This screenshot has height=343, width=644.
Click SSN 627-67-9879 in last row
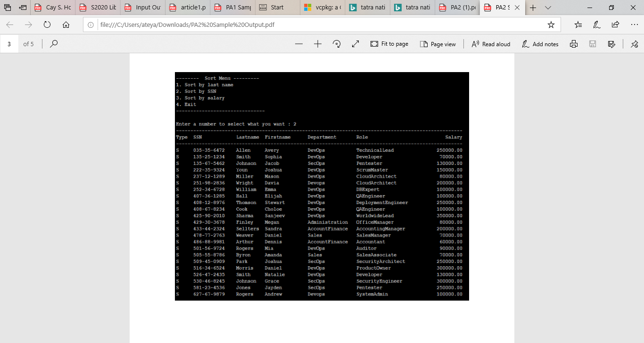tap(209, 294)
